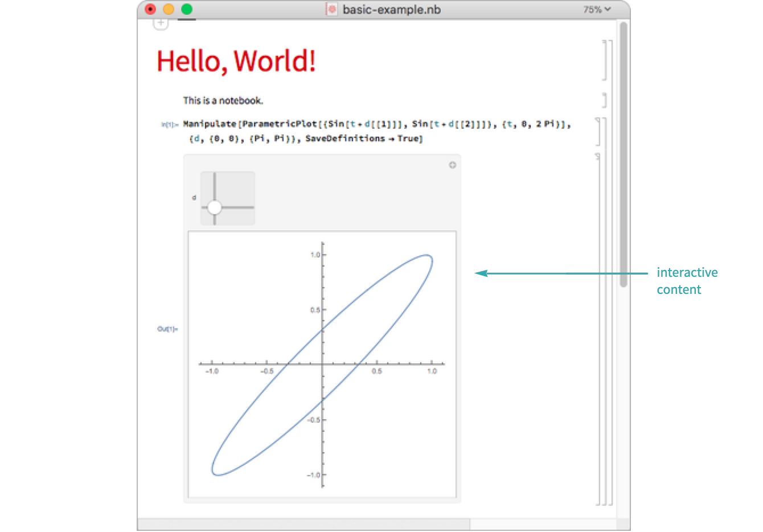Open the 75% magnification dropdown

tap(596, 10)
